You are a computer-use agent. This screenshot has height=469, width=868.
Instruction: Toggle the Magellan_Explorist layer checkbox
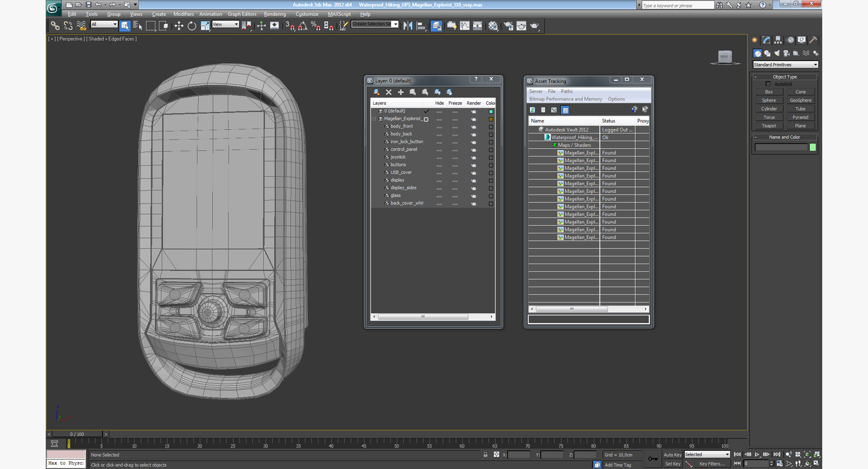coord(426,119)
